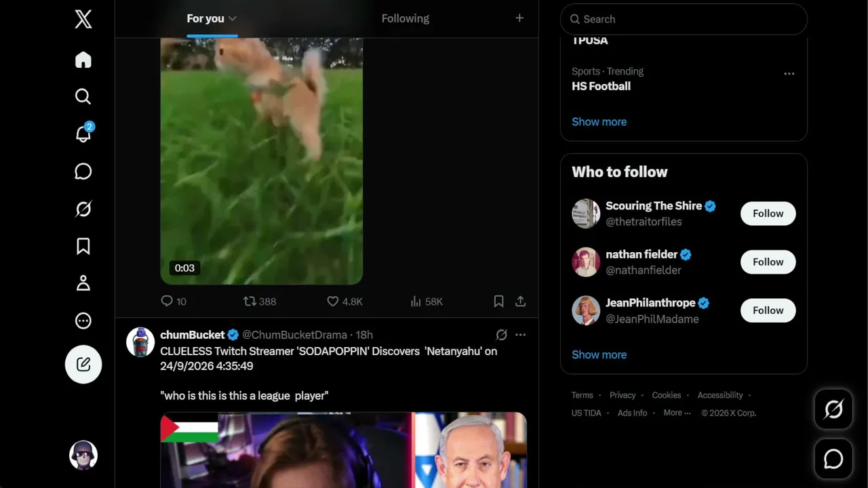
Task: Switch to the Following tab
Action: 405,18
